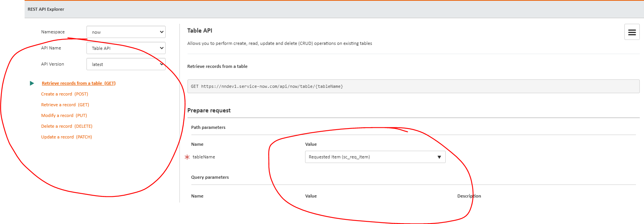
Task: Click the 'Prepare request' heading
Action: [x=209, y=110]
